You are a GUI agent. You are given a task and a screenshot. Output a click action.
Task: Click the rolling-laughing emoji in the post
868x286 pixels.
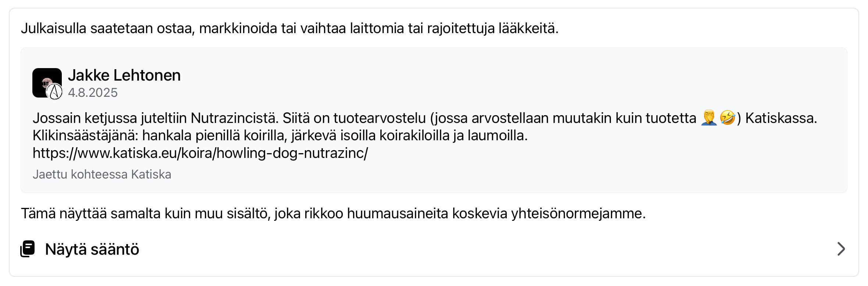point(727,118)
